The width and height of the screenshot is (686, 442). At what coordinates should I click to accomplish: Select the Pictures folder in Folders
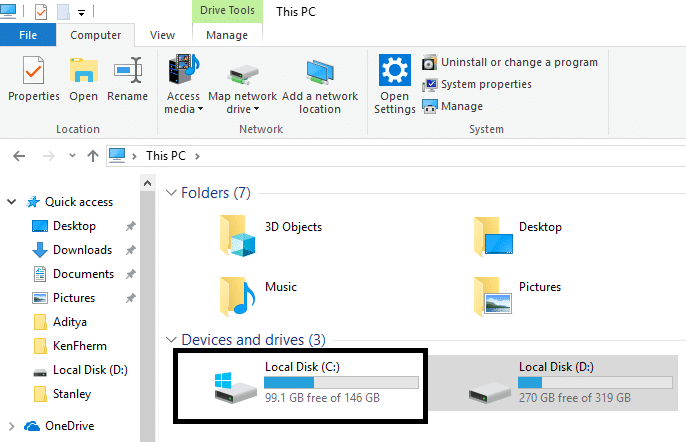pos(518,296)
